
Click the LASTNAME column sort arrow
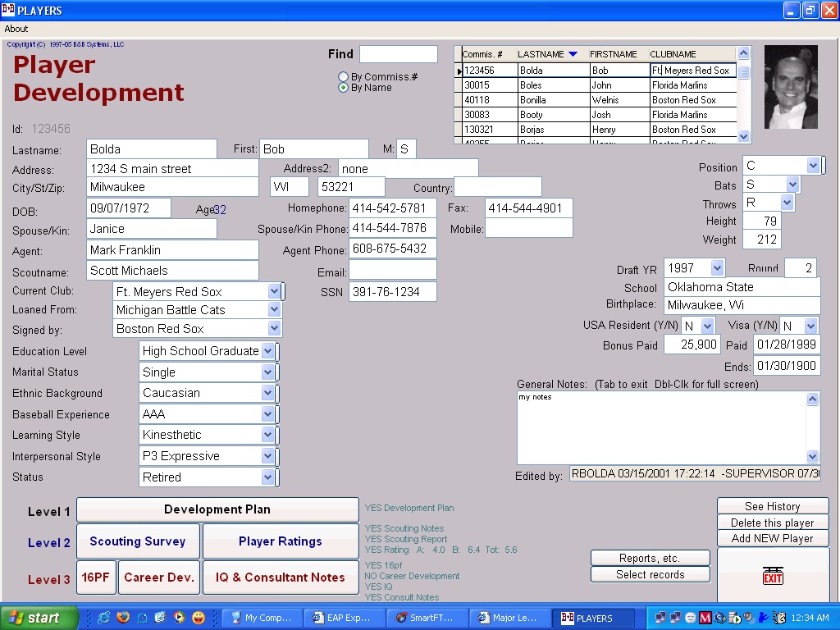573,54
